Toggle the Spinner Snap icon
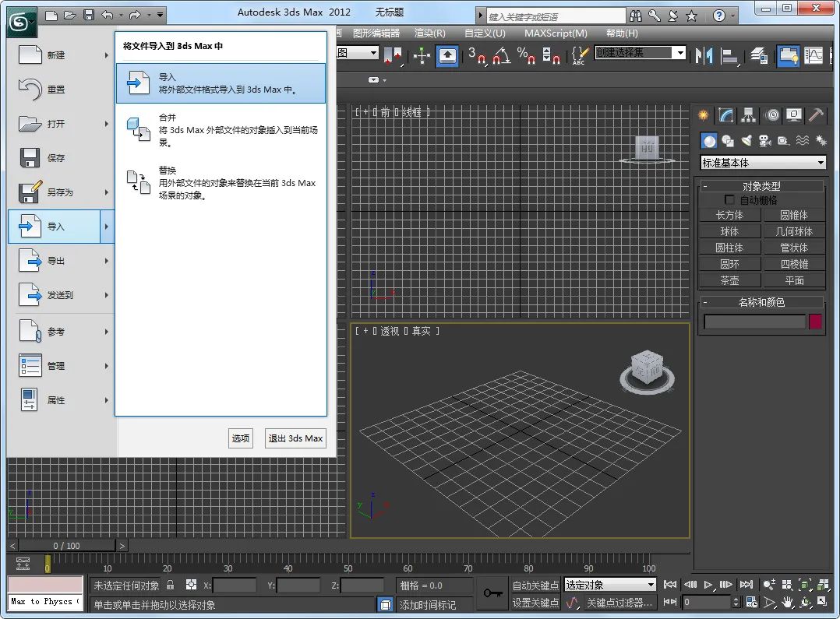This screenshot has width=840, height=619. 551,55
